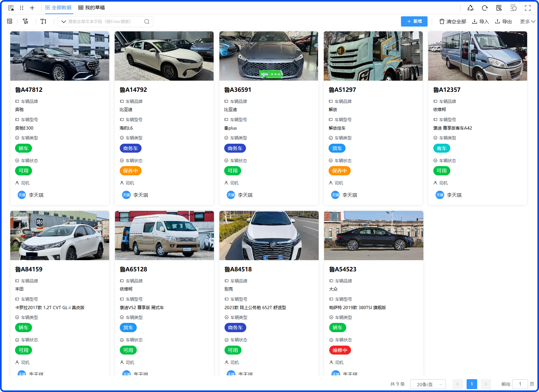539x392 pixels.
Task: Open the document link icon
Action: click(499, 8)
